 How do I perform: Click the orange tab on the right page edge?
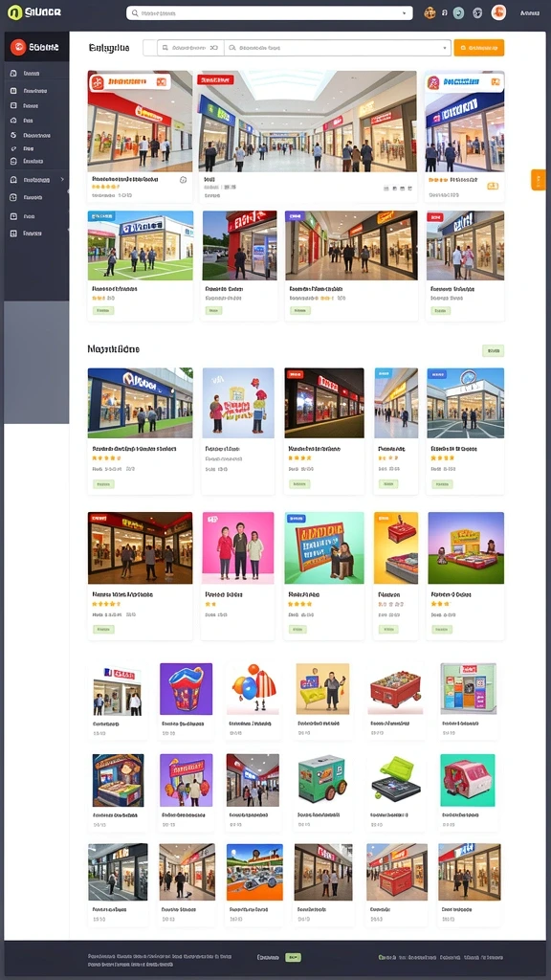click(x=538, y=180)
